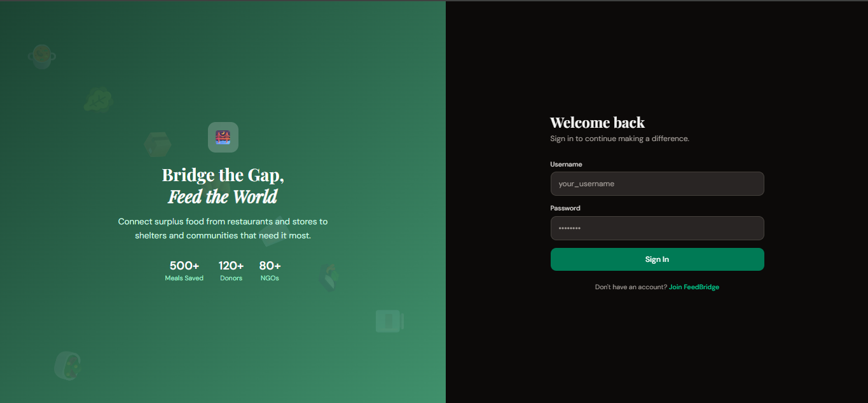This screenshot has height=403, width=868.
Task: Click the leafy greens emoji icon
Action: (99, 100)
